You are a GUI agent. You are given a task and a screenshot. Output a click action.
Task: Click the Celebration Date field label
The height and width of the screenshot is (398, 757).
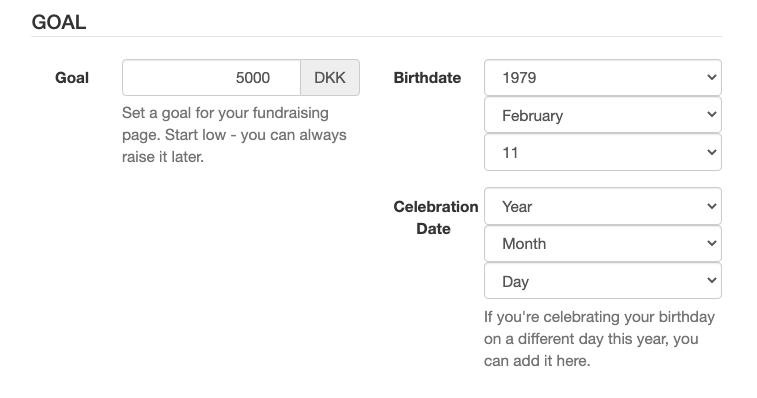(435, 217)
